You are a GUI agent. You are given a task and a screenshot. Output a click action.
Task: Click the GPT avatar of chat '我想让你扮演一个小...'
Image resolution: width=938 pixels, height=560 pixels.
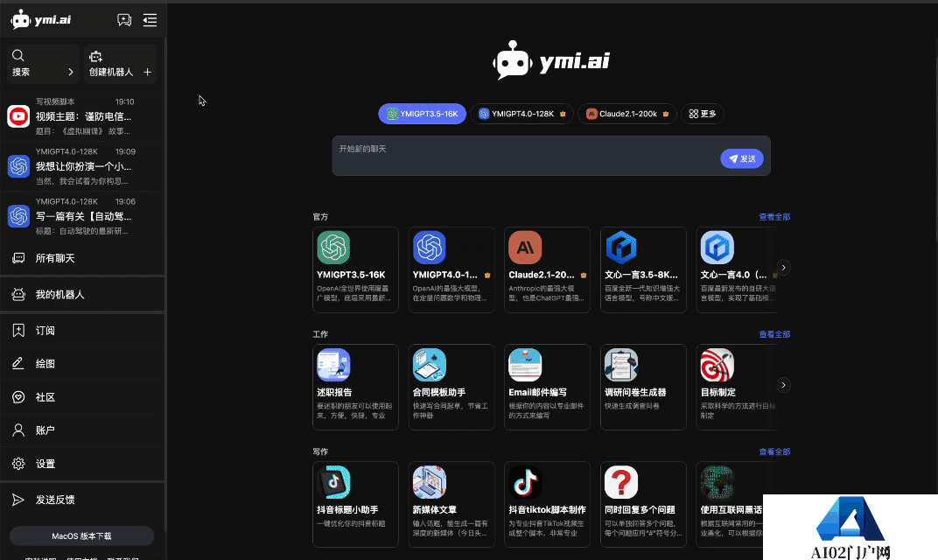pos(18,165)
